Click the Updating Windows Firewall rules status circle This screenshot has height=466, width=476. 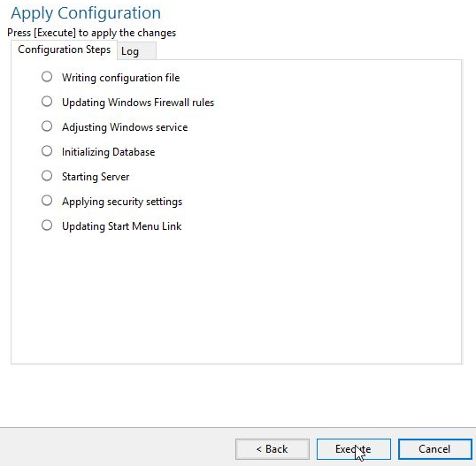(x=47, y=102)
